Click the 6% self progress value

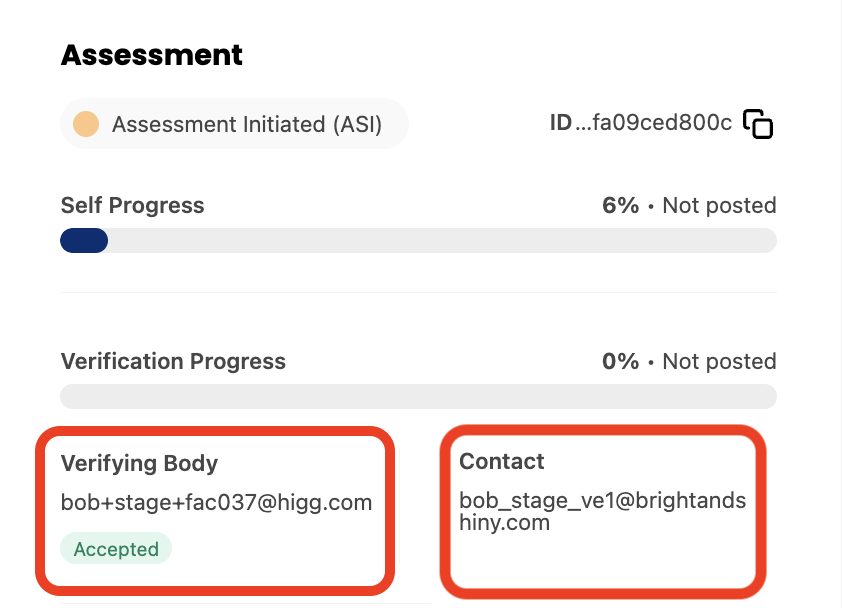(x=621, y=205)
